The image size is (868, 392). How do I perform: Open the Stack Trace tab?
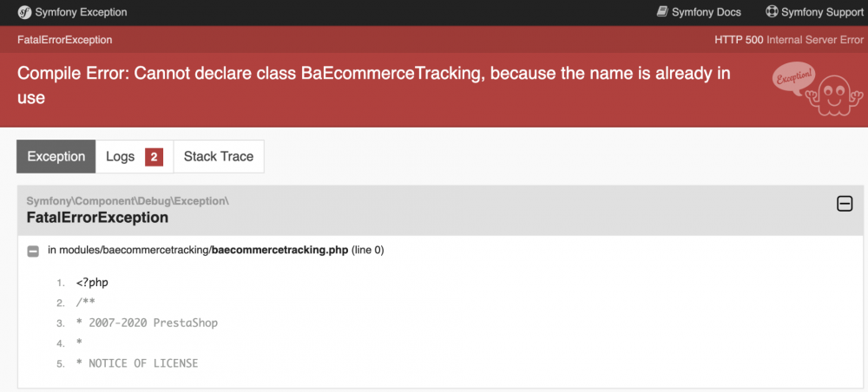(x=219, y=156)
